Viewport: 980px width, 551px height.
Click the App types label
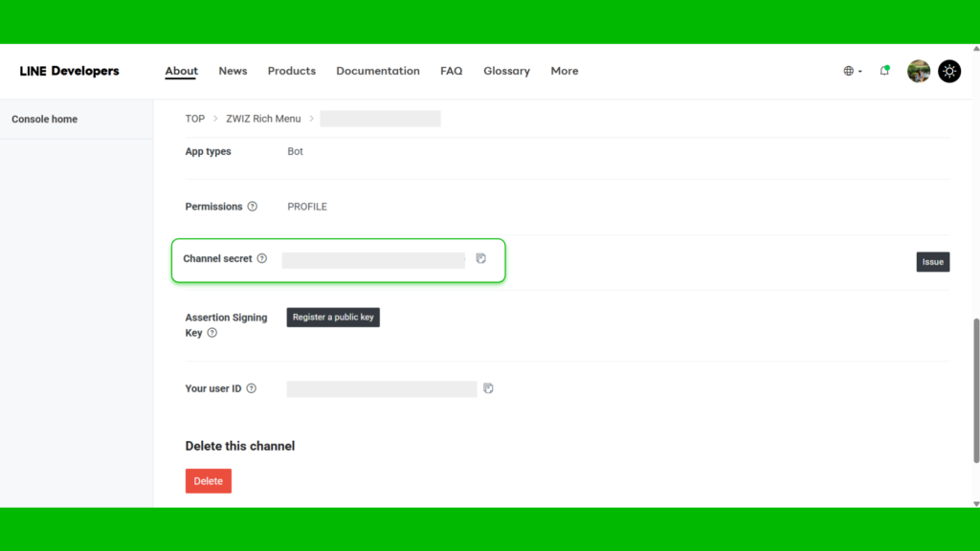pyautogui.click(x=208, y=151)
